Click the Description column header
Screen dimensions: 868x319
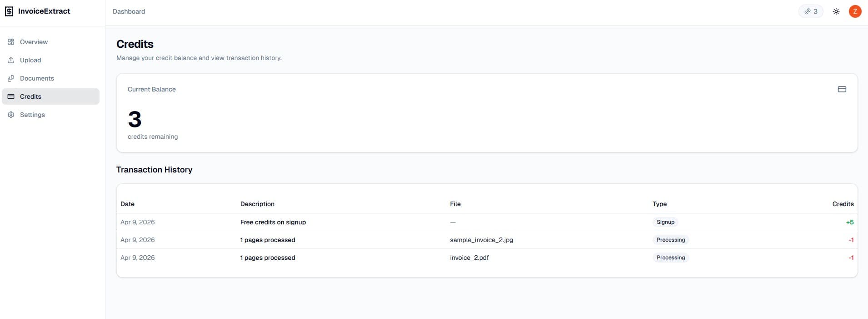tap(257, 204)
